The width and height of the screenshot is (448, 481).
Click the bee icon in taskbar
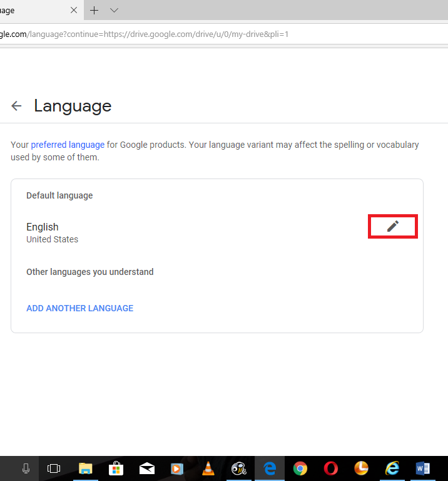pos(239,468)
